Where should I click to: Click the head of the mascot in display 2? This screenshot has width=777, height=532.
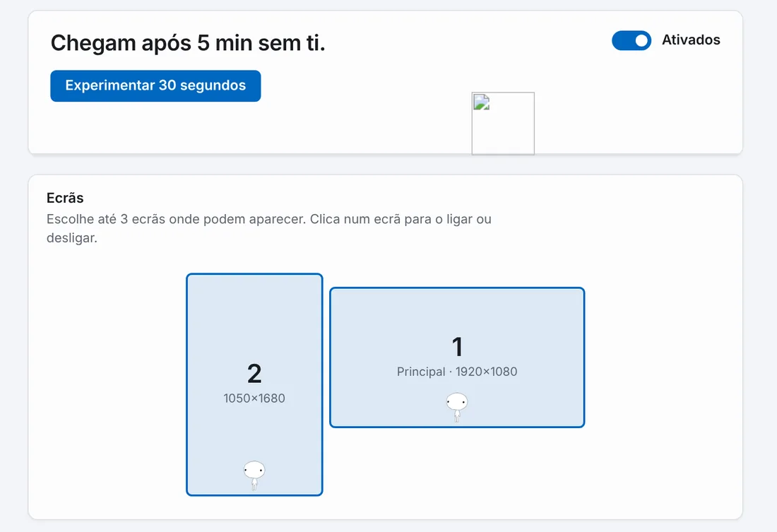tap(254, 470)
